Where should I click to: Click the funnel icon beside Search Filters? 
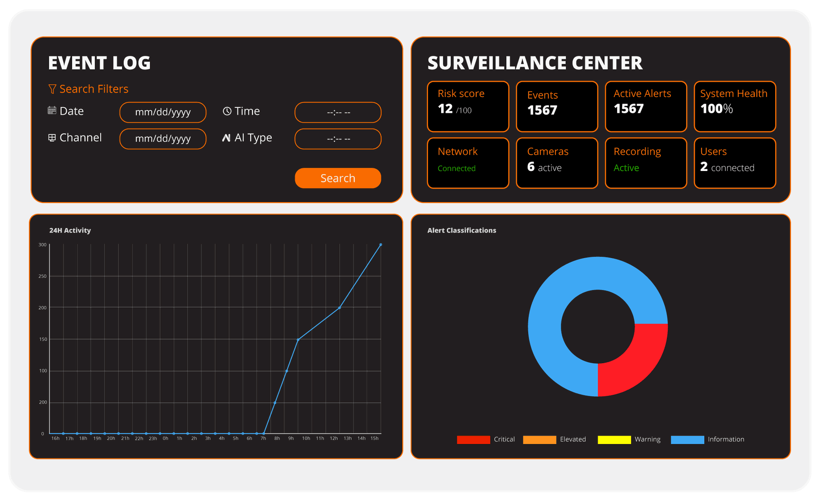pyautogui.click(x=52, y=89)
